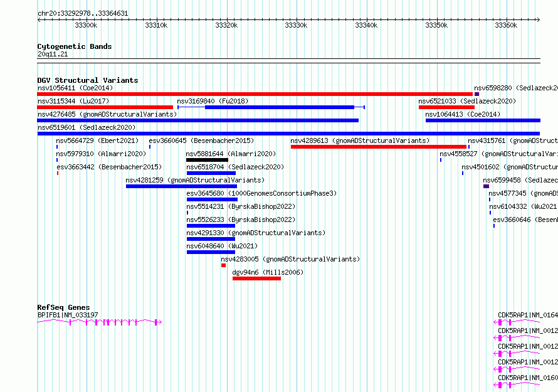Select the blue nsv4276485 variant bar
The height and width of the screenshot is (392, 558).
click(x=198, y=120)
